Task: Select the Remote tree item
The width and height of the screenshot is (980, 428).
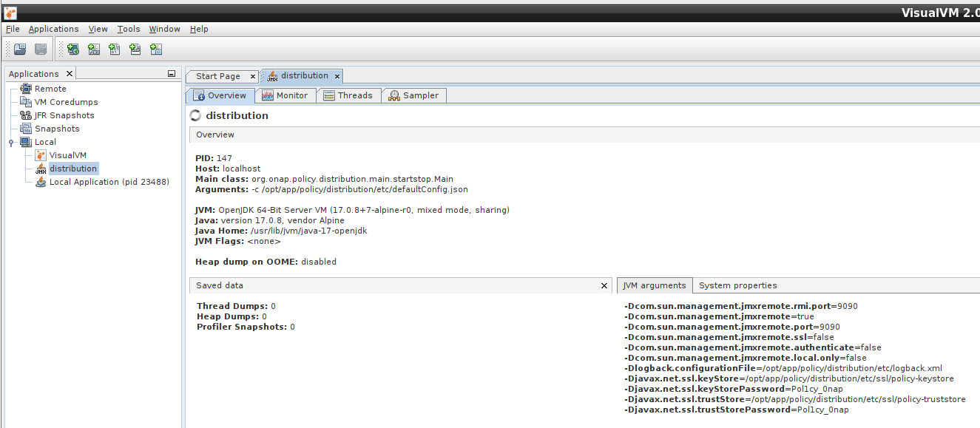Action: (x=50, y=89)
